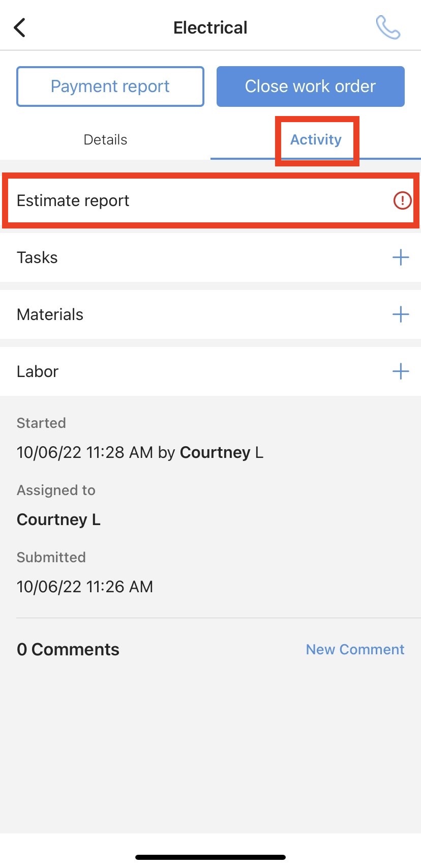This screenshot has width=421, height=868.
Task: Tap the Electrical title header
Action: 210,27
